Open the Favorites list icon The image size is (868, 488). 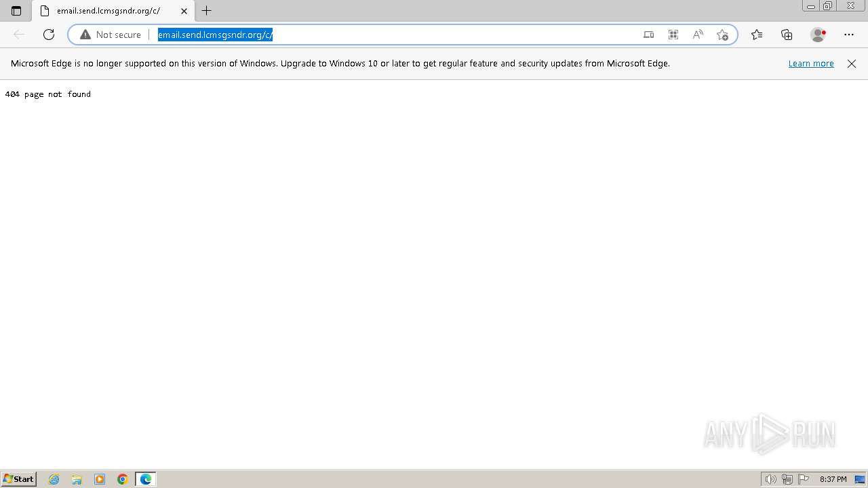tap(757, 35)
